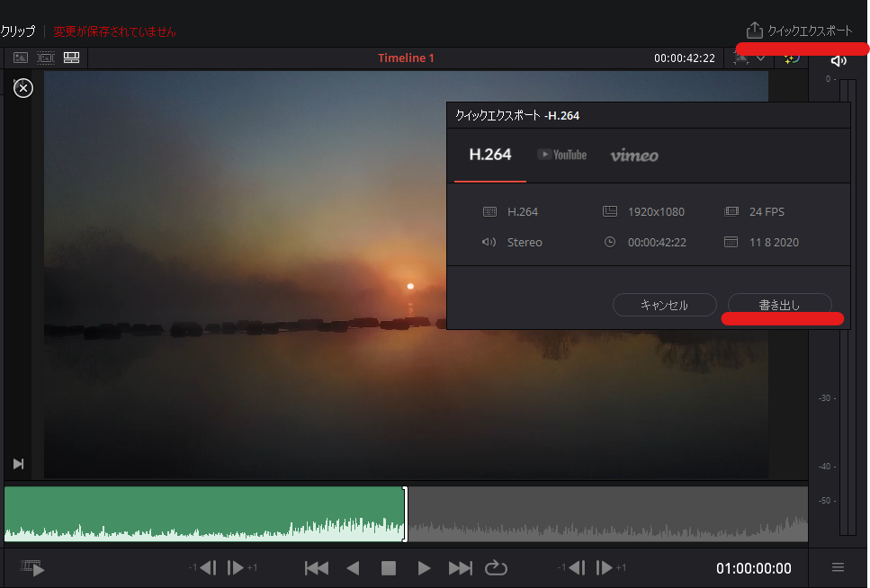Viewport: 870px width, 588px height.
Task: Click the white playhead handle on waveform
Action: 405,513
